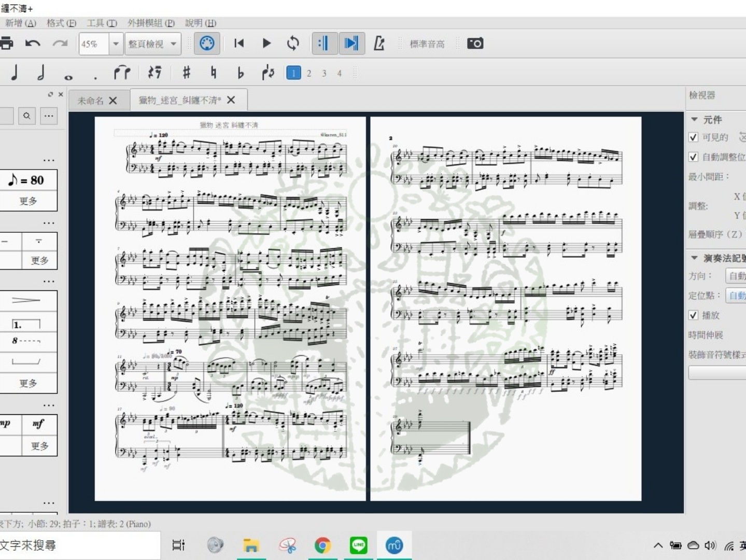Open the 格式 menu
Viewport: 746px width, 560px height.
(x=61, y=23)
